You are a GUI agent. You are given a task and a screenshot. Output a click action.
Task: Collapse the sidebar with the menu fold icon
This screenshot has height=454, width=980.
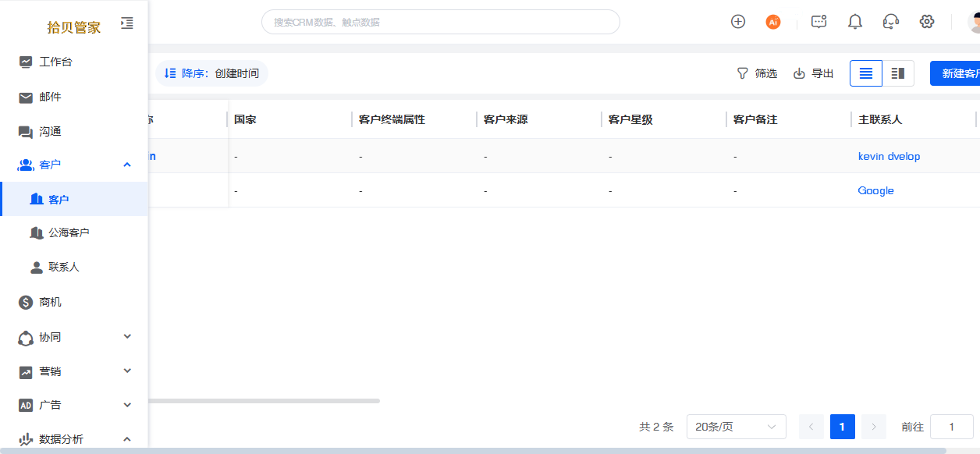(x=127, y=23)
